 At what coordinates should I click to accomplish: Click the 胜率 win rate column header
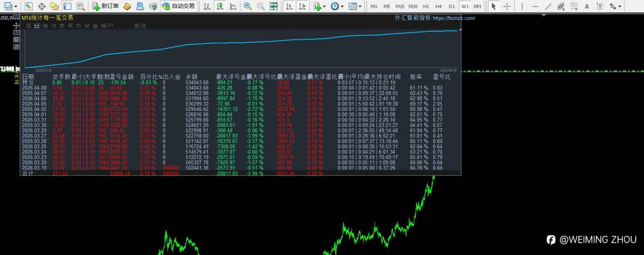[416, 77]
